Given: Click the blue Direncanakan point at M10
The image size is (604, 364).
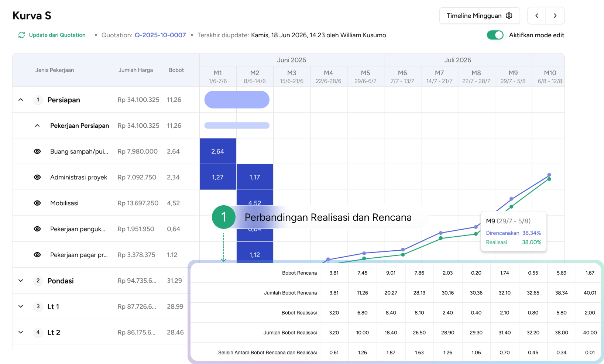Looking at the screenshot, I should 549,175.
